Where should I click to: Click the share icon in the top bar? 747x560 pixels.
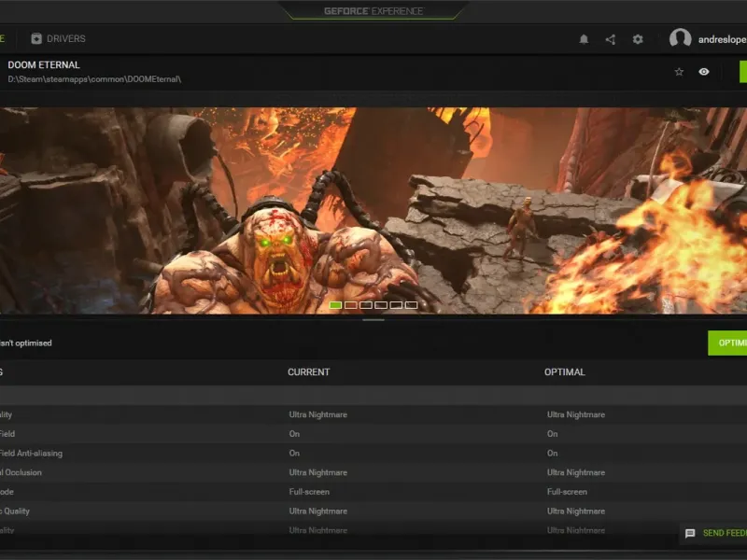pyautogui.click(x=611, y=39)
